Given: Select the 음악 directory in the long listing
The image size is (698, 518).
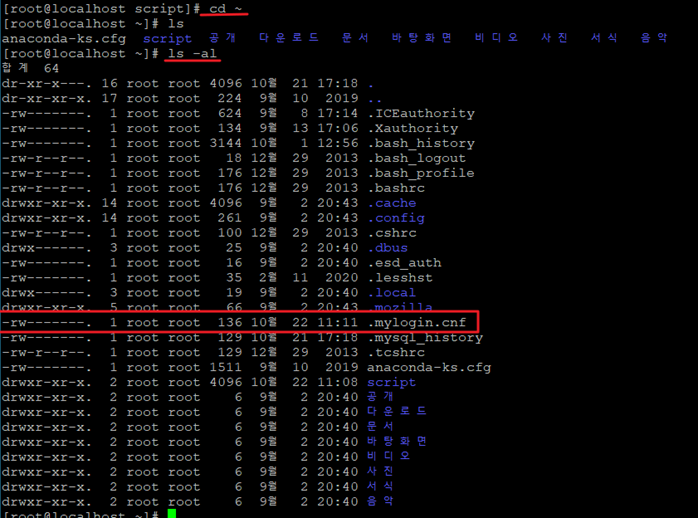Looking at the screenshot, I should tap(380, 501).
